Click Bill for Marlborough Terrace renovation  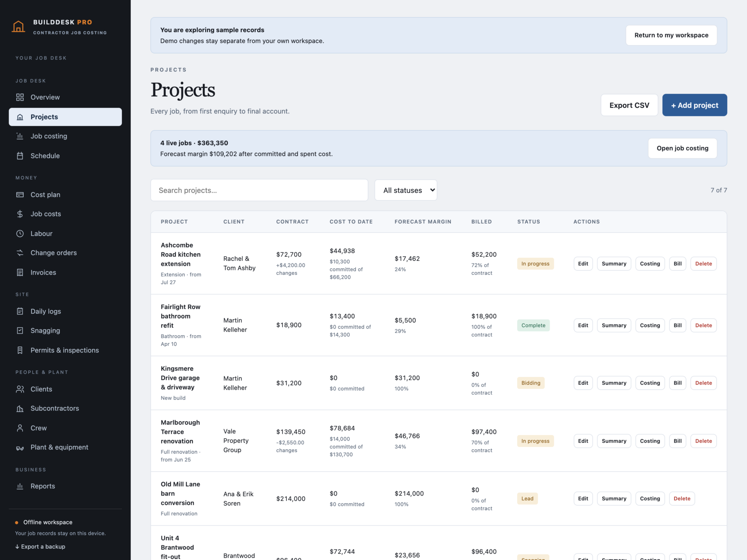click(677, 441)
